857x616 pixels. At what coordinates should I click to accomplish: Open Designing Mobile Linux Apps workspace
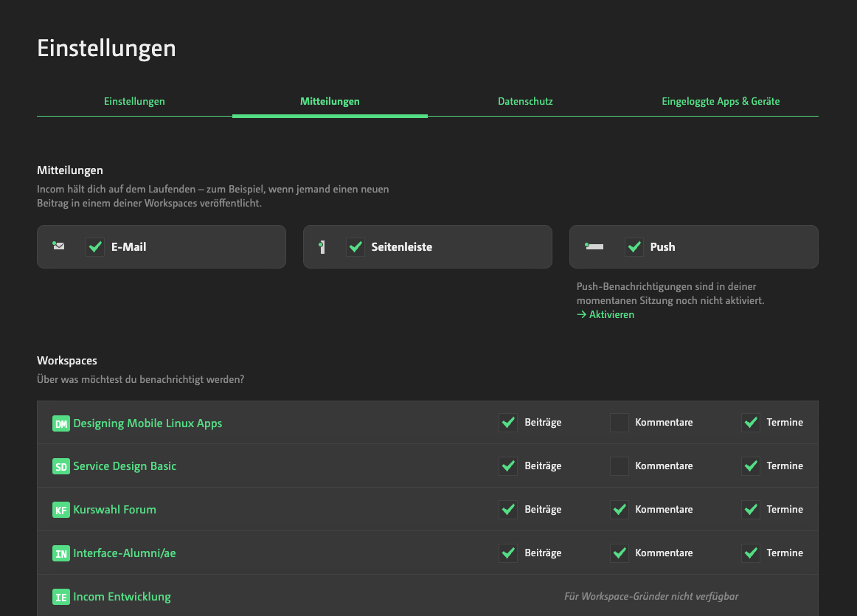pos(148,423)
